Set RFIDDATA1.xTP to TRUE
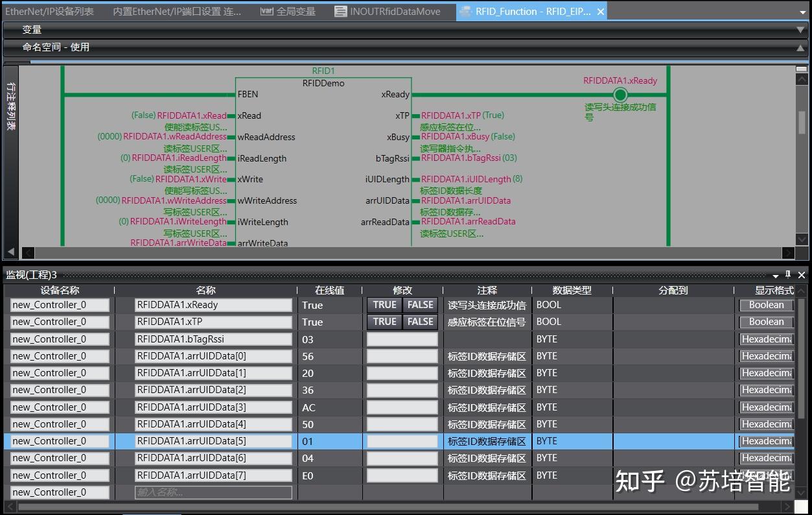This screenshot has width=812, height=515. coord(384,322)
